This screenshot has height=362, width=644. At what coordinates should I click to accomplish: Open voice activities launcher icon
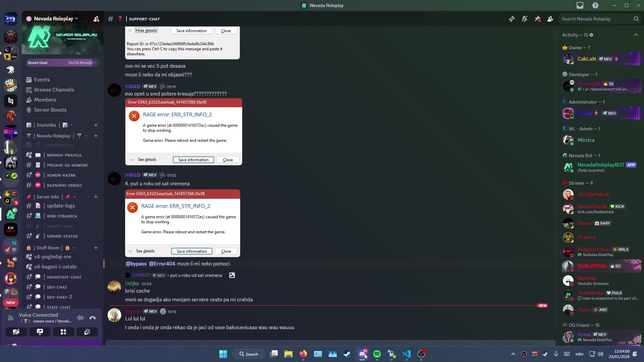point(63,332)
